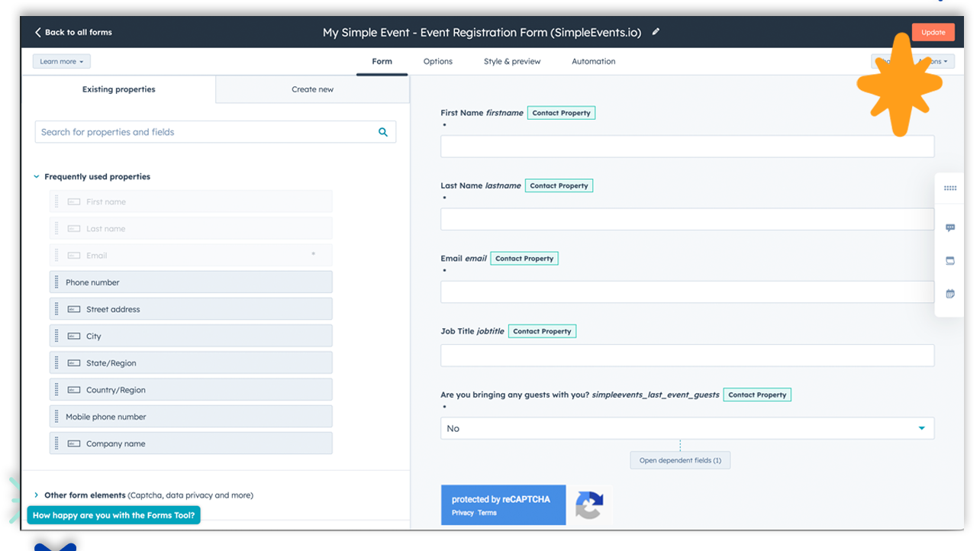Open the guests dropdown showing No
Viewport: 980px width, 551px height.
coord(687,428)
